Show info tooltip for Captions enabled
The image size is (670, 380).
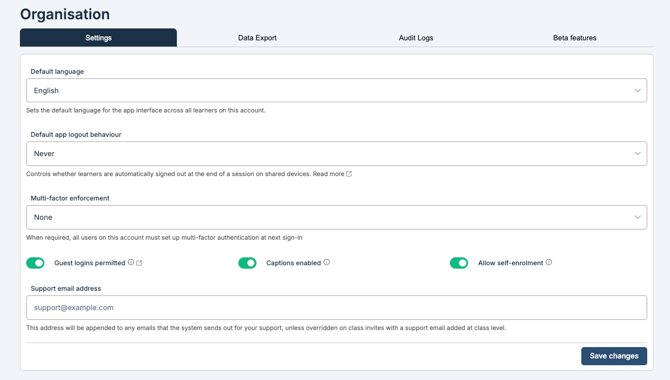point(326,262)
